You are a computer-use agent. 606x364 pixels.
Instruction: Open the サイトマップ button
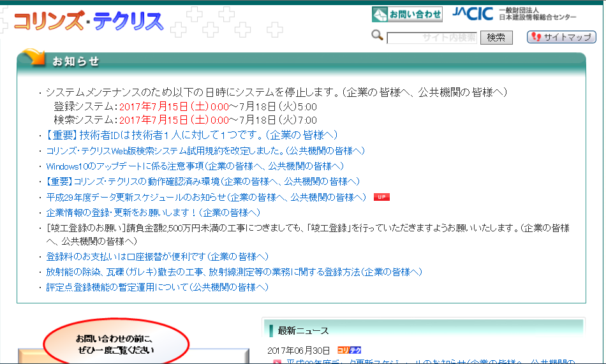pyautogui.click(x=561, y=37)
